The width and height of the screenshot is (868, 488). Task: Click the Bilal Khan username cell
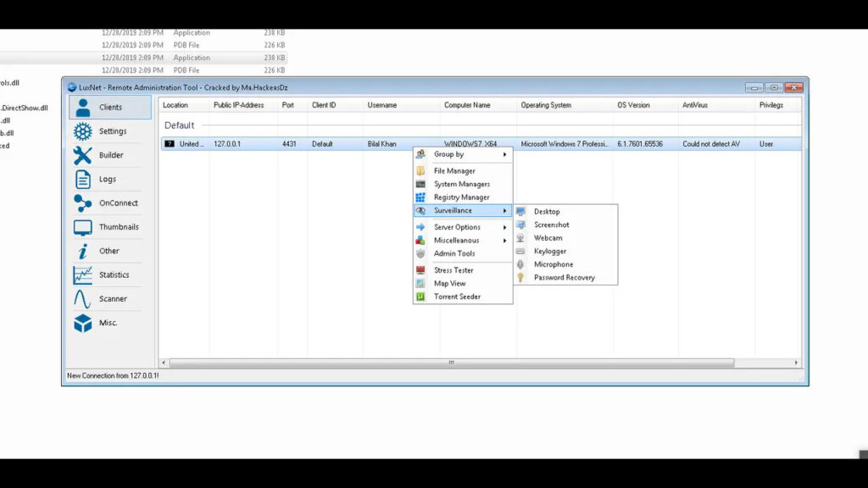(382, 144)
